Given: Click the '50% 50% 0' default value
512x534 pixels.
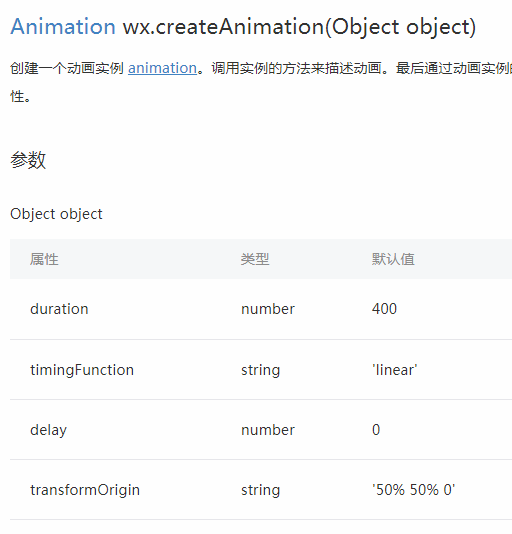Looking at the screenshot, I should pyautogui.click(x=414, y=490).
